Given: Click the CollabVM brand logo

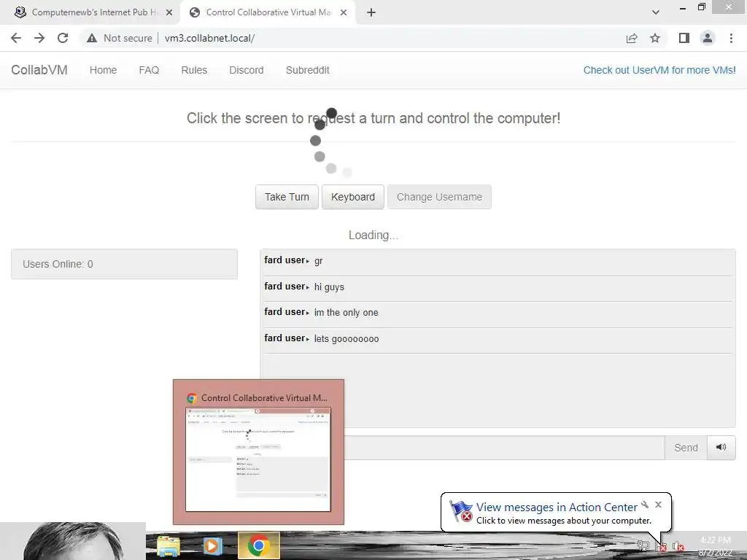Looking at the screenshot, I should [39, 70].
